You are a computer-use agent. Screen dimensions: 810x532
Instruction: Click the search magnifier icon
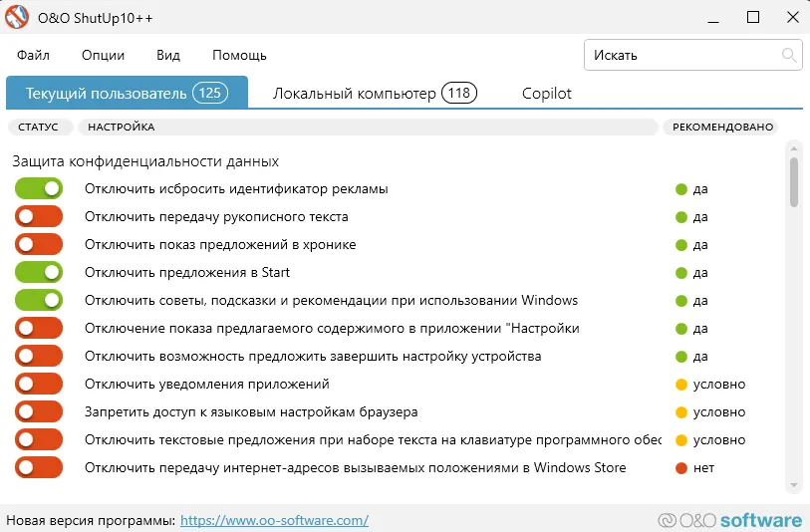(x=788, y=55)
